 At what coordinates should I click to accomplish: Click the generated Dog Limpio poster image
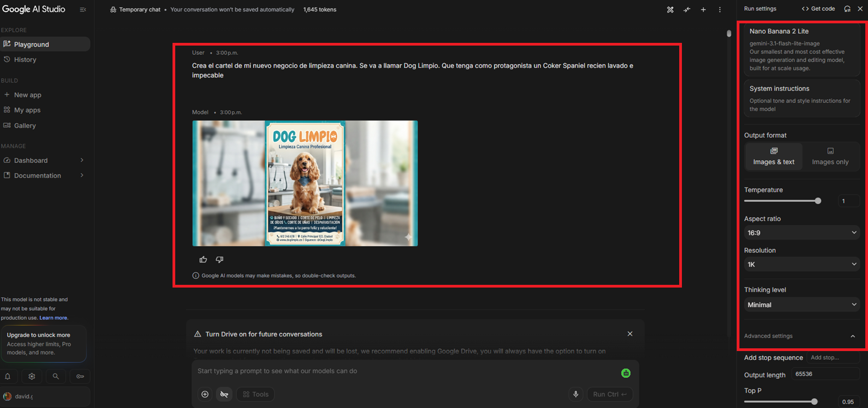coord(305,183)
